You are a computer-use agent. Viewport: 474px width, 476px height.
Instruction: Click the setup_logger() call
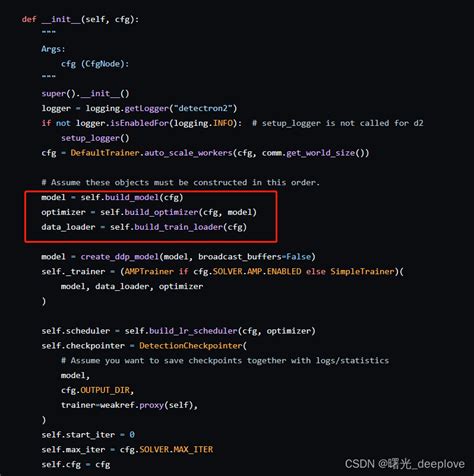click(95, 138)
